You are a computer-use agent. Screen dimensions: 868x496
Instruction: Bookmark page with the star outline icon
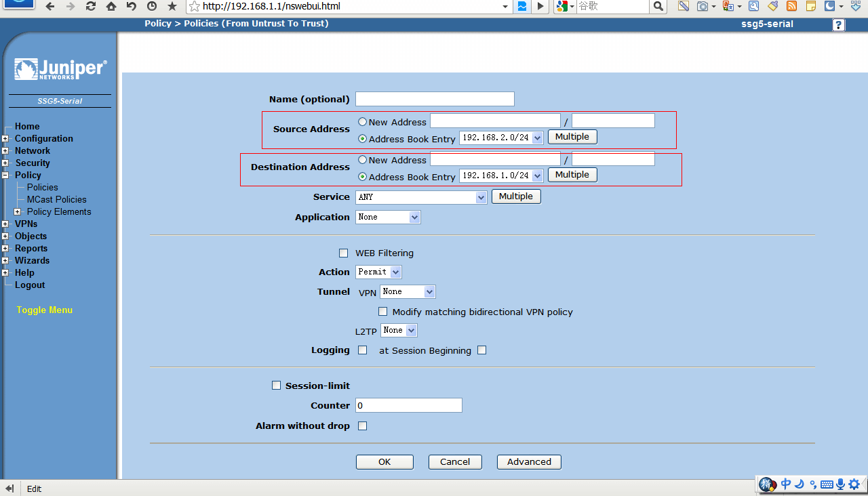click(195, 7)
